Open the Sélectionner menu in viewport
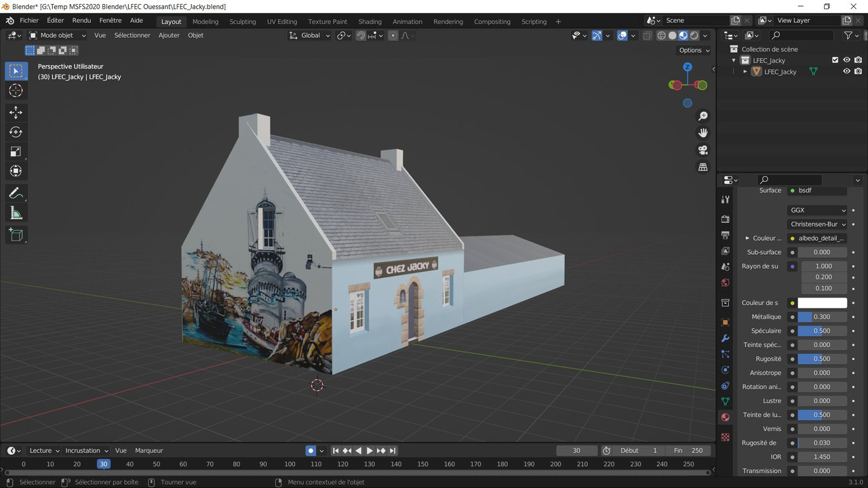This screenshot has height=488, width=868. tap(132, 35)
